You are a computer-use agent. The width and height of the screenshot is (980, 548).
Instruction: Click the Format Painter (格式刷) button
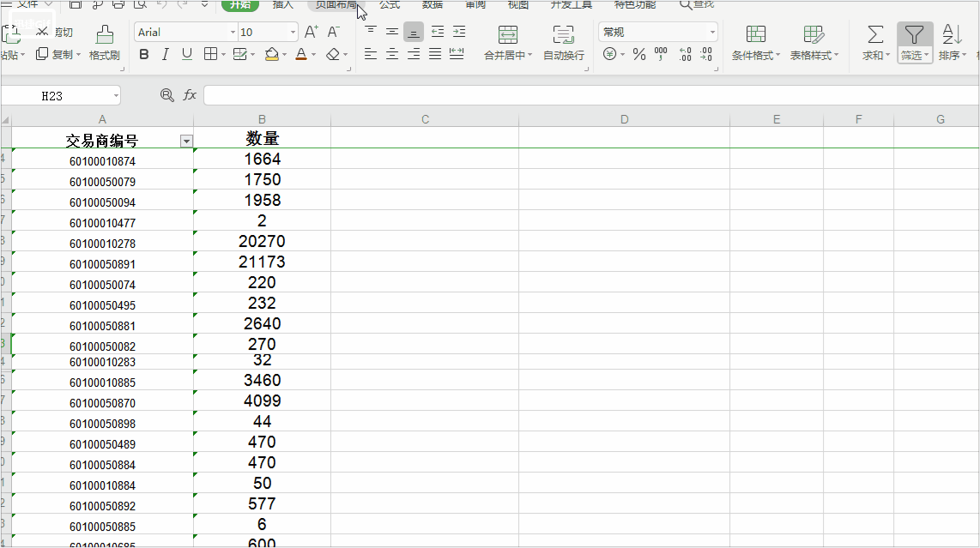coord(105,43)
